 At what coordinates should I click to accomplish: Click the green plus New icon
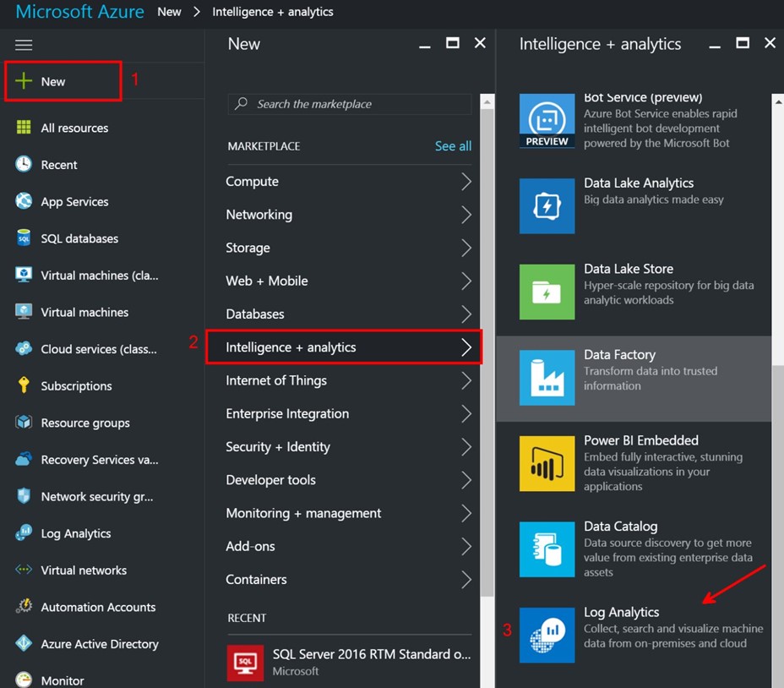tap(24, 81)
